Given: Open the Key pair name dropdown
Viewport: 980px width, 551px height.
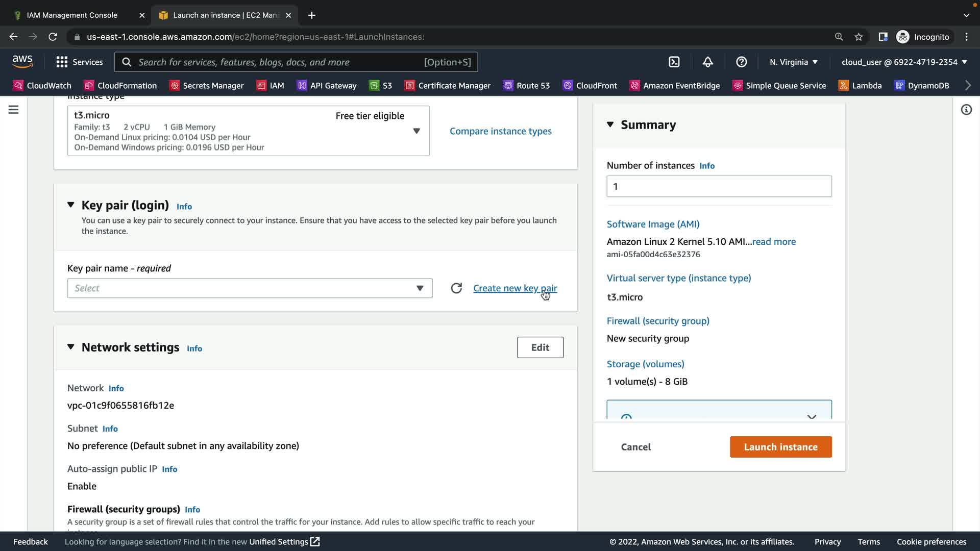Looking at the screenshot, I should tap(250, 288).
